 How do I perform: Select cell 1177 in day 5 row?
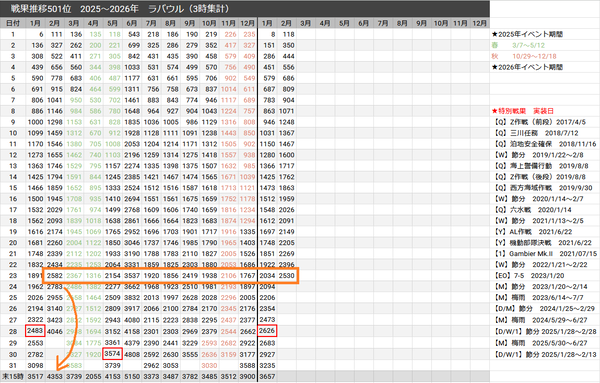click(x=132, y=78)
